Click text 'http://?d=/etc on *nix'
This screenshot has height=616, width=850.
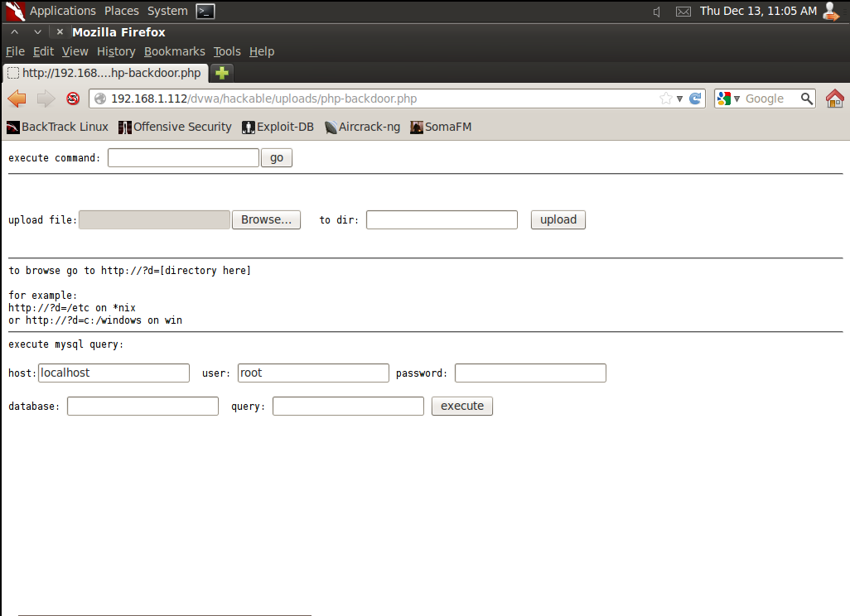click(x=72, y=308)
